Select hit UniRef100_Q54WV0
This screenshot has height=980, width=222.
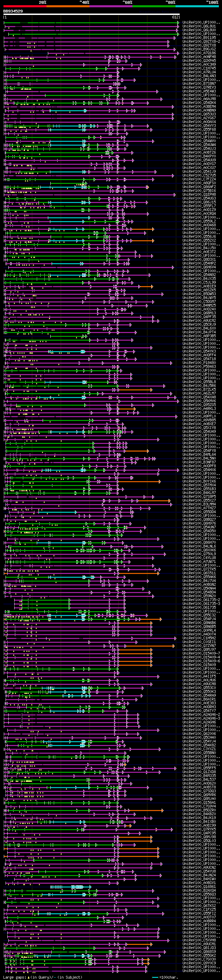coord(199,141)
